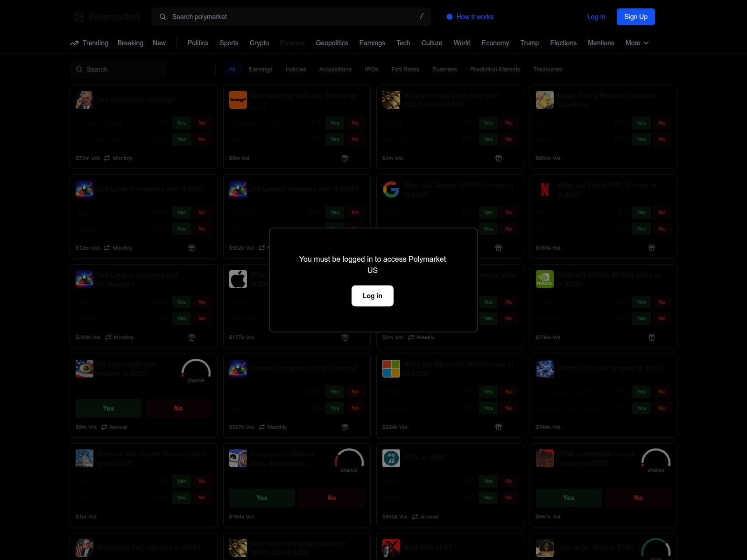Viewport: 747px width, 560px height.
Task: Click Log in button in the dialog
Action: point(373,296)
